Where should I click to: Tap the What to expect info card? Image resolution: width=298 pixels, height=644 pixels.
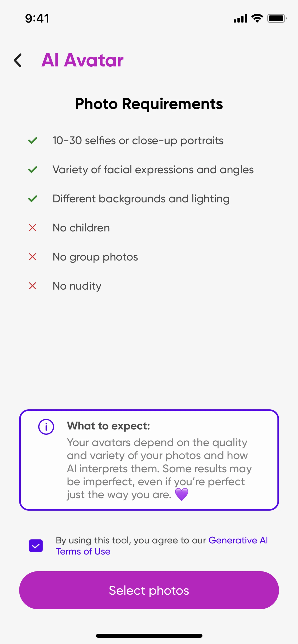click(149, 460)
